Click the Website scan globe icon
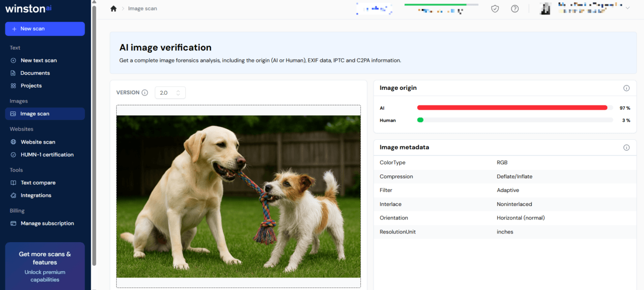This screenshot has width=644, height=290. (14, 142)
